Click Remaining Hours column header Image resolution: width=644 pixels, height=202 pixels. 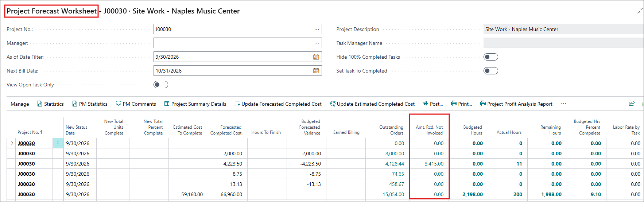pos(551,130)
